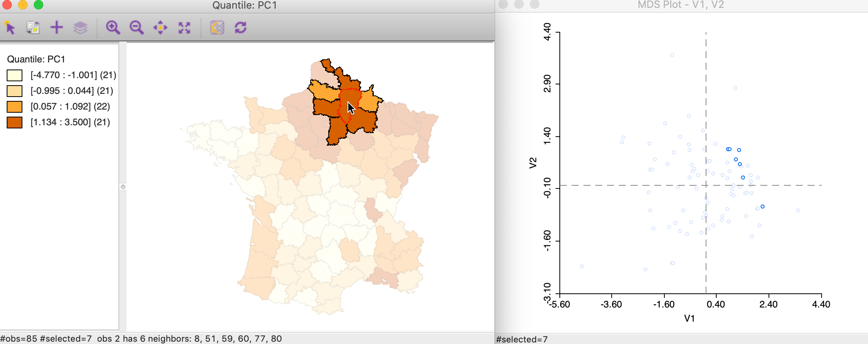868x344 pixels.
Task: Click swatch for [-0.995 : 0.044] category
Action: click(x=15, y=91)
